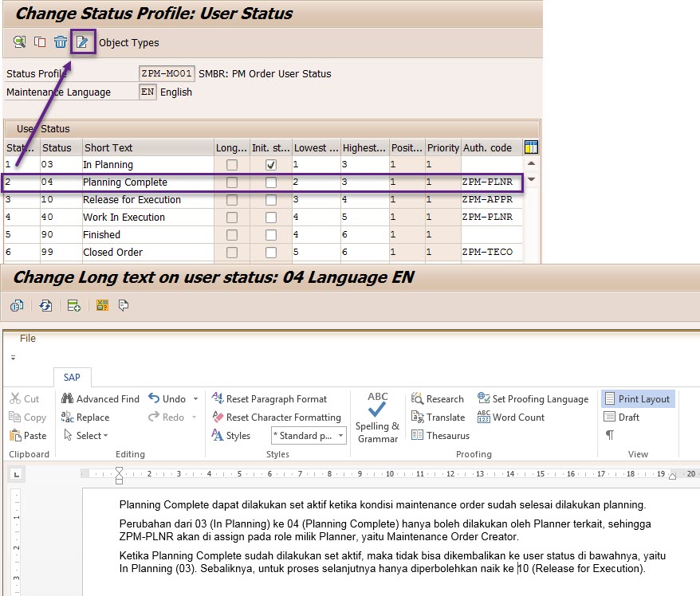Screen dimensions: 700x596
Task: Click the indent marker on the ruler
Action: tap(119, 474)
